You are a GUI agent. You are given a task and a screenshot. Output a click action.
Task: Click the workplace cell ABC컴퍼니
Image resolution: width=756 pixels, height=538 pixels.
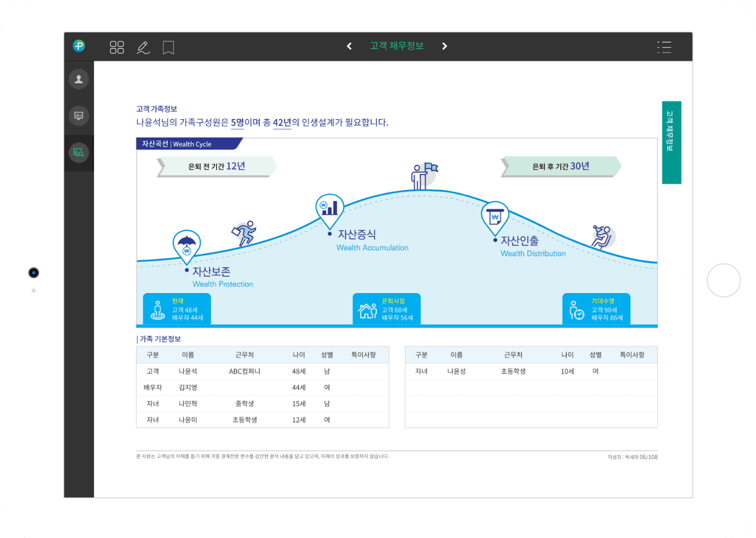[245, 371]
